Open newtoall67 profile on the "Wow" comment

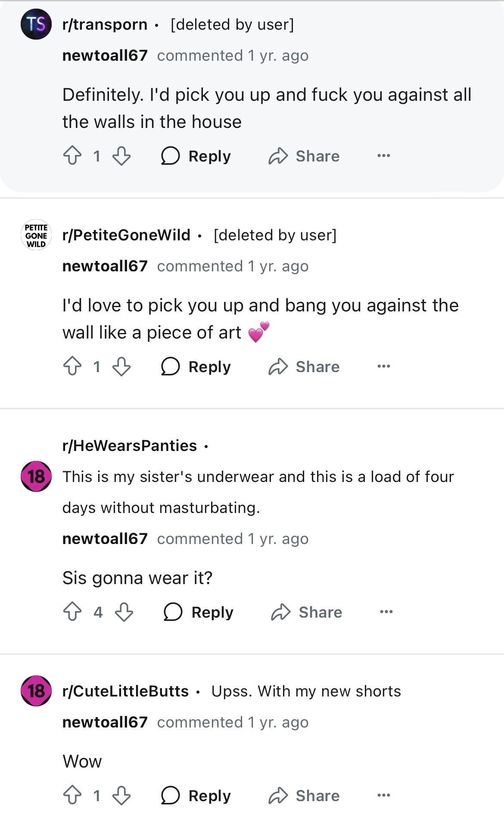click(105, 722)
